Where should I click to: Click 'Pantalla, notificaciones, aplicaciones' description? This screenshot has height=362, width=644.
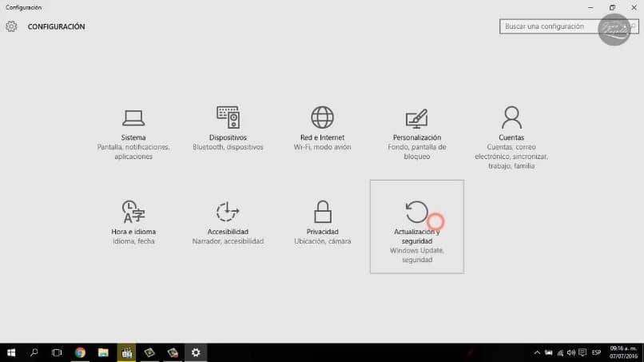pos(133,152)
